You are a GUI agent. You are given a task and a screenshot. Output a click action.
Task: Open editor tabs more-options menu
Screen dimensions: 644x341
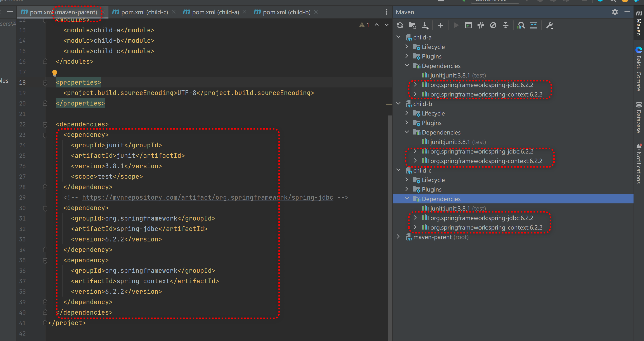(386, 12)
